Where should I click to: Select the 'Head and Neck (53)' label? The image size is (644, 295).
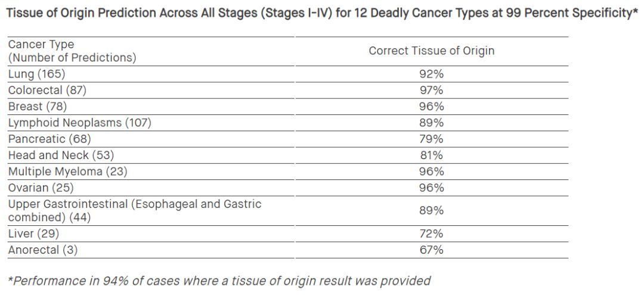coord(61,155)
